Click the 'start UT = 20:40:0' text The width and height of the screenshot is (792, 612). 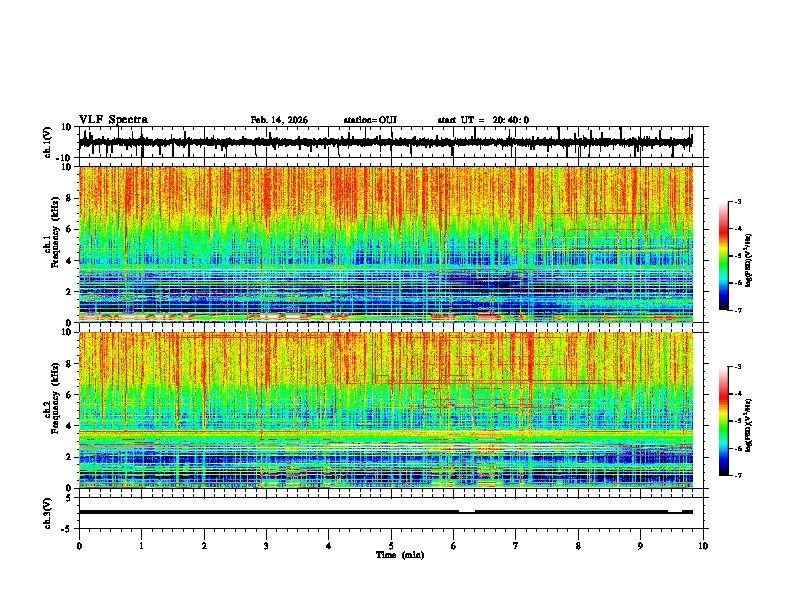[483, 120]
